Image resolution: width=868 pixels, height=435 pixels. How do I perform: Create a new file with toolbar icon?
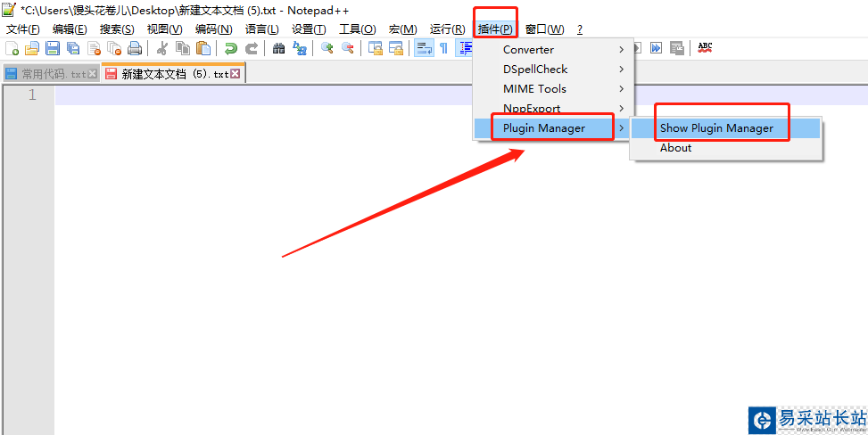(x=12, y=49)
